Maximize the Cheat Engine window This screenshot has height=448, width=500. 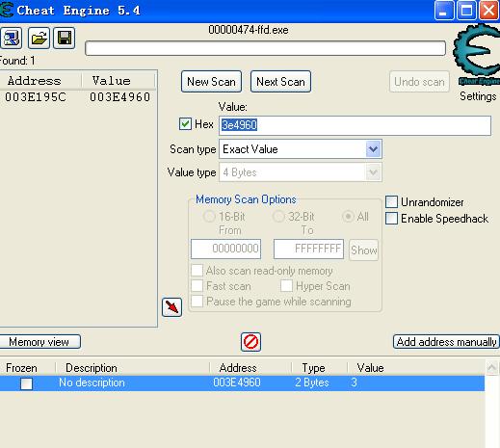pyautogui.click(x=466, y=11)
